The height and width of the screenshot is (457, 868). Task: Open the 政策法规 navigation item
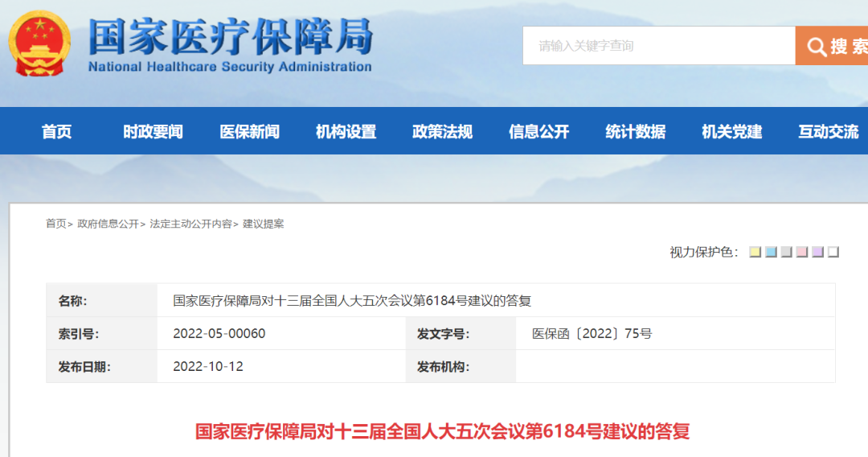tap(442, 131)
